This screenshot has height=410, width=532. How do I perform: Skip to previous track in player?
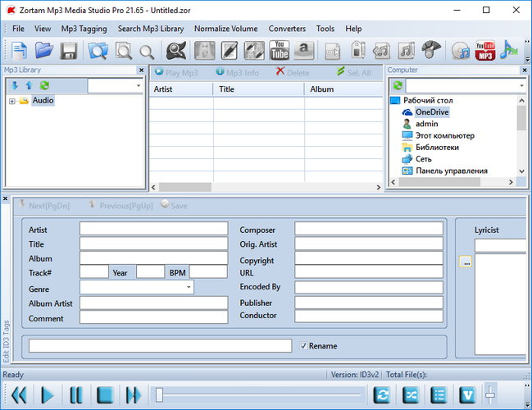(x=19, y=395)
